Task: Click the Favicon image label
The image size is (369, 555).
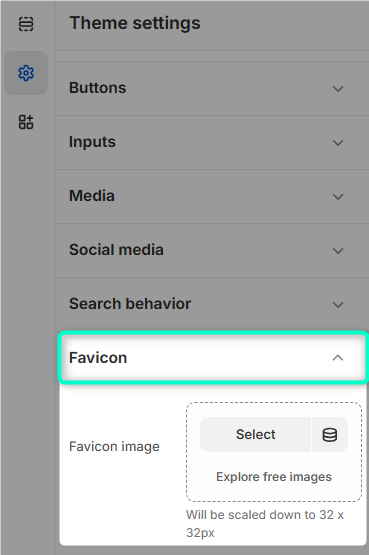Action: click(114, 447)
